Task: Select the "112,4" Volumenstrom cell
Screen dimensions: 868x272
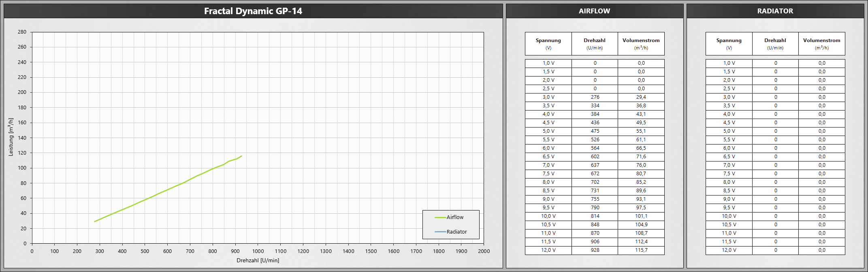Action: tap(641, 242)
